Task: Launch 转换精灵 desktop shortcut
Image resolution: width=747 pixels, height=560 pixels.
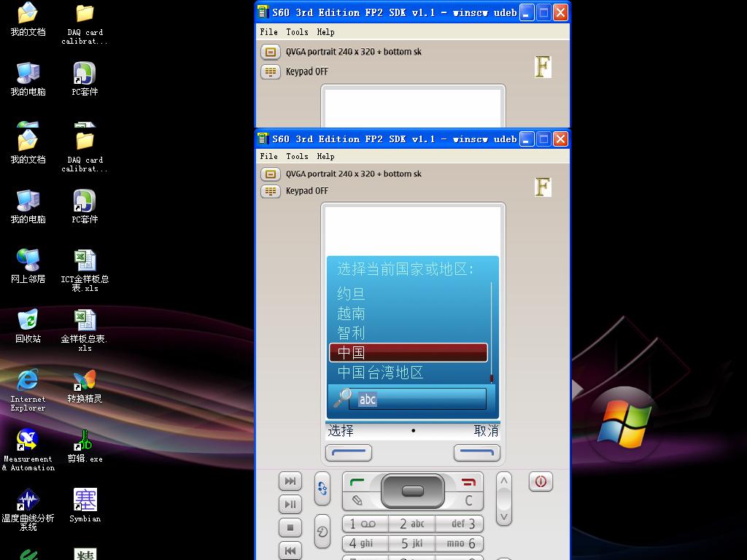Action: coord(85,386)
